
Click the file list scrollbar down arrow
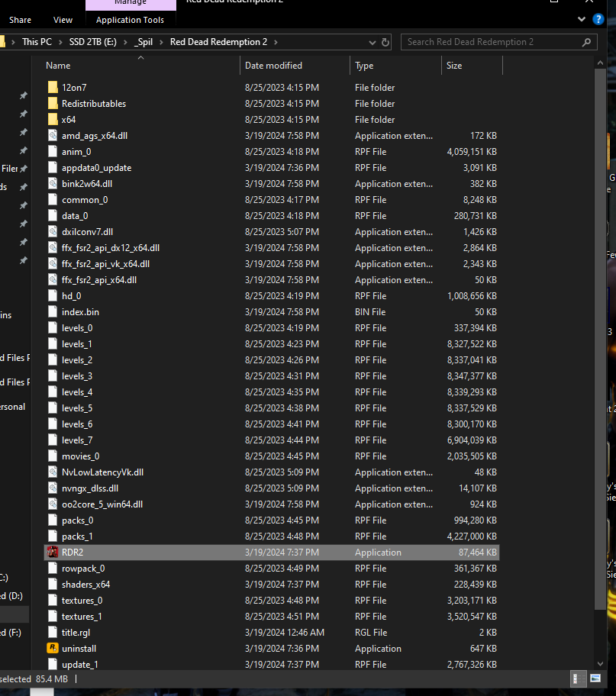[x=601, y=664]
